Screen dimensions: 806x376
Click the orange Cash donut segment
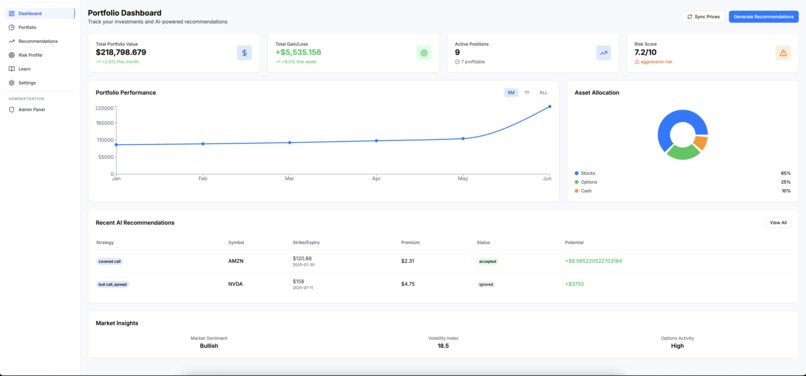pos(701,141)
